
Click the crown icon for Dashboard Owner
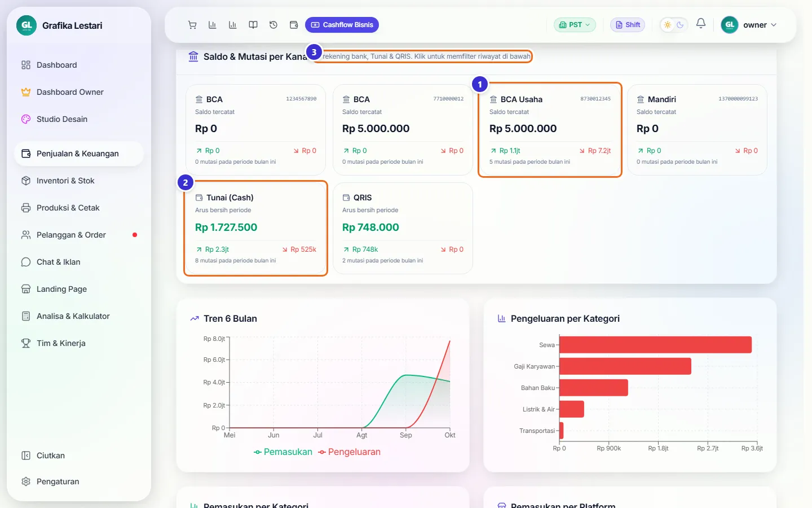coord(26,92)
